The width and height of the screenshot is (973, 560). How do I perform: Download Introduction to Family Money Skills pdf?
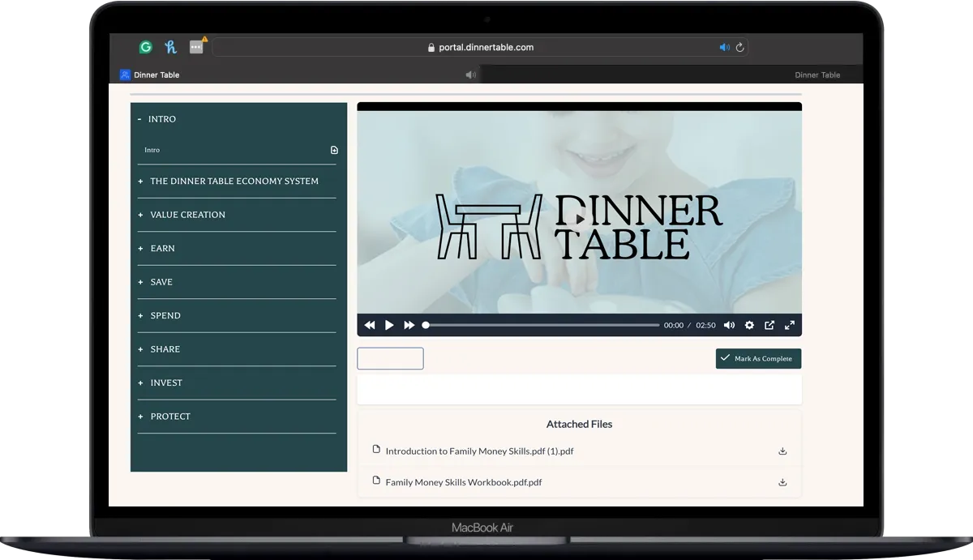click(x=782, y=451)
